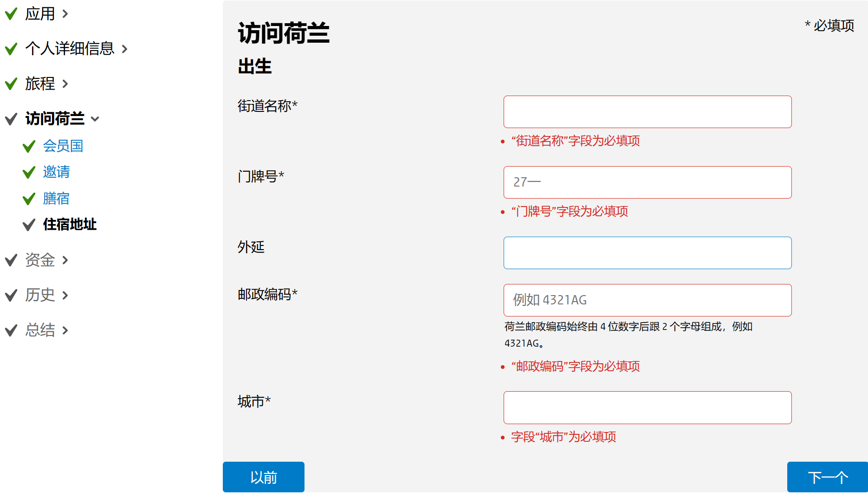
Task: Click the 出生 section heading
Action: pos(255,66)
